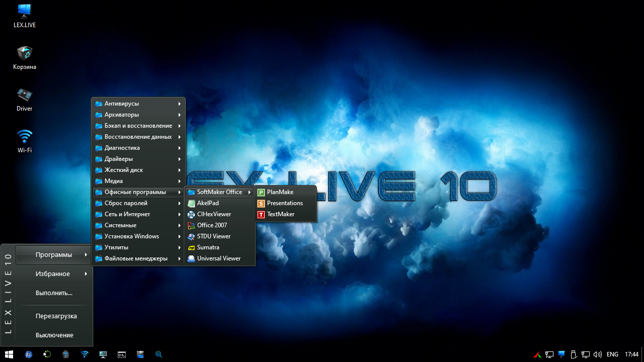Click the speaker volume tray icon
The height and width of the screenshot is (362, 644).
point(598,354)
